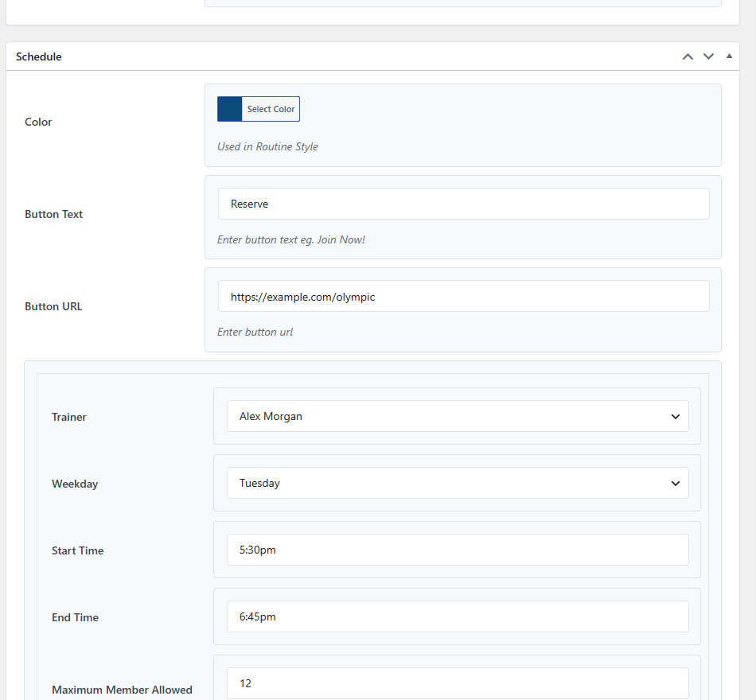Collapse the Schedule panel triangle toggle
Image resolution: width=756 pixels, height=700 pixels.
click(x=729, y=56)
